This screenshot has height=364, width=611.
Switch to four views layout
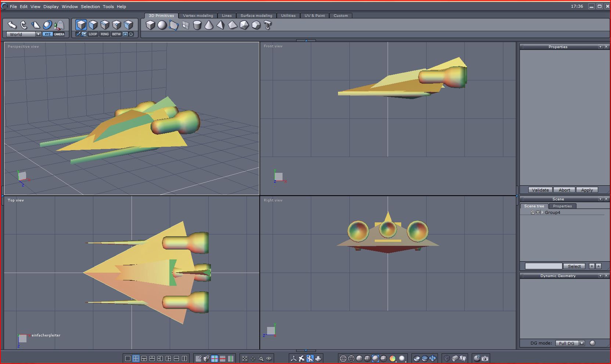[136, 358]
